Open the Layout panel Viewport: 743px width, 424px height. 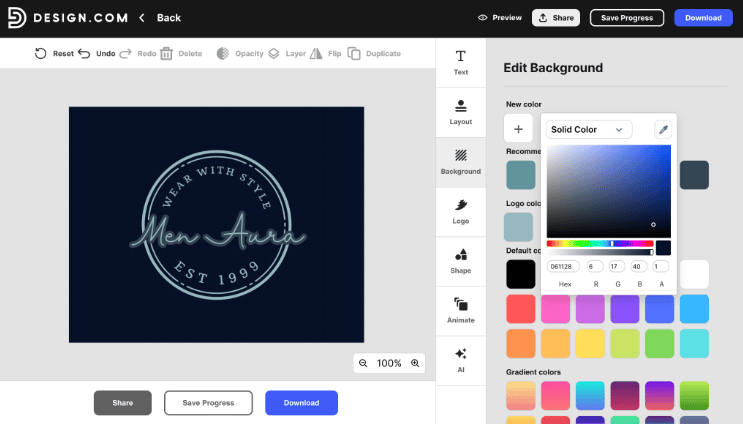tap(461, 112)
